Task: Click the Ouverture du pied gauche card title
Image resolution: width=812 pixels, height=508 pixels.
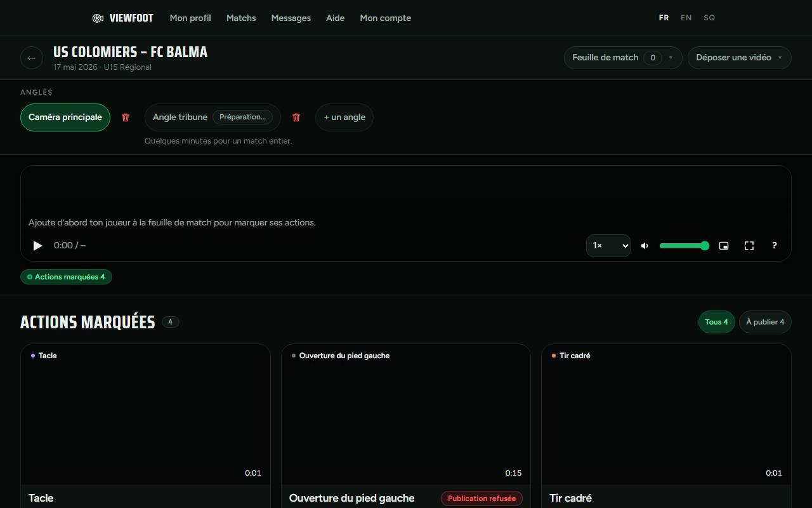Action: click(x=352, y=498)
